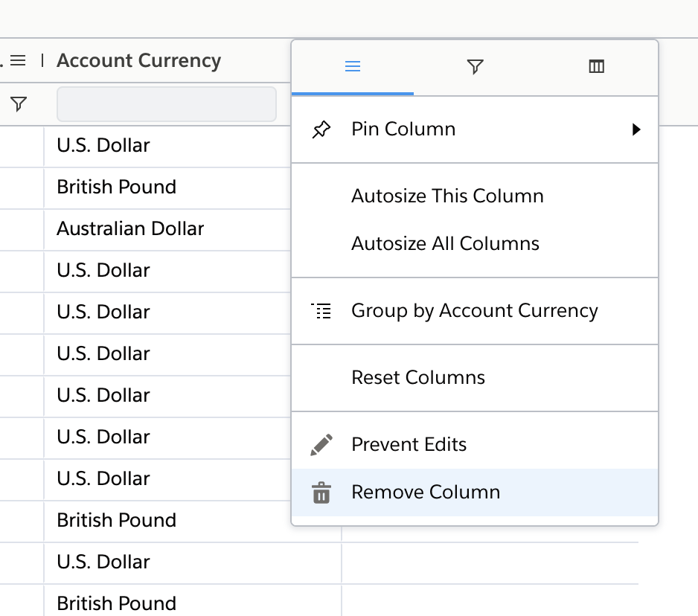Expand the Pin Column submenu arrow

coord(636,129)
